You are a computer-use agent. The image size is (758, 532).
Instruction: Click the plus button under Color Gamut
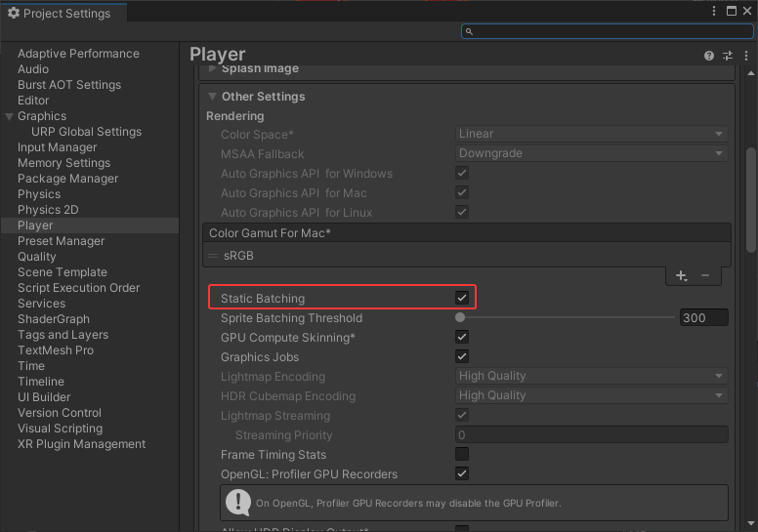[682, 276]
